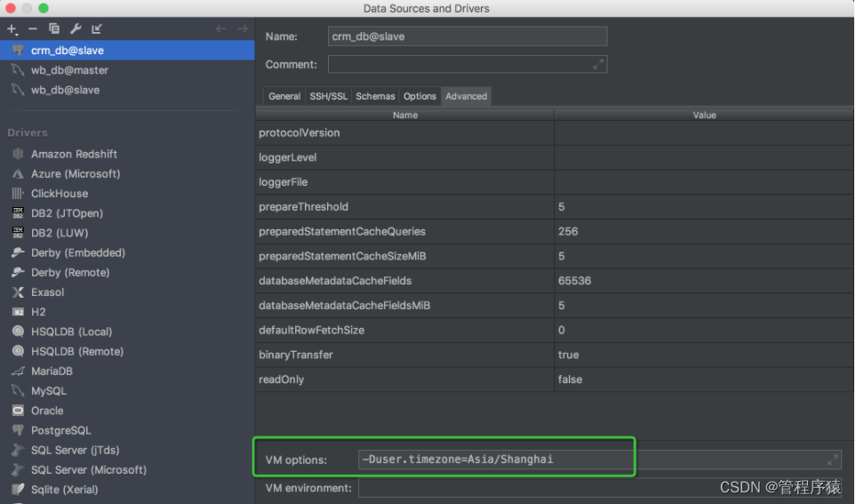Image resolution: width=856 pixels, height=504 pixels.
Task: Select the crm_db@slave data source
Action: click(x=127, y=51)
